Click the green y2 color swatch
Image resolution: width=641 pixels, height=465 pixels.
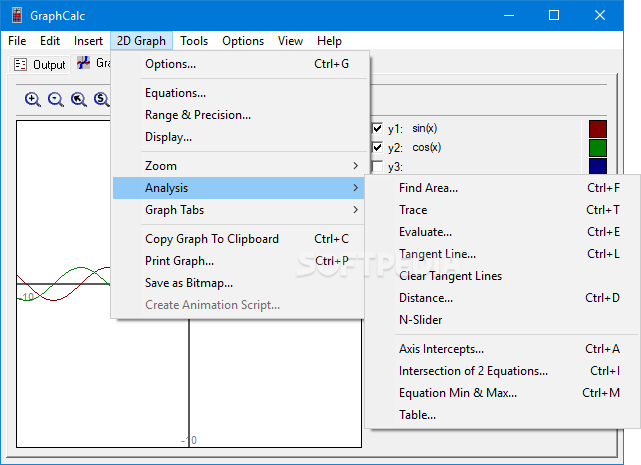[x=598, y=148]
